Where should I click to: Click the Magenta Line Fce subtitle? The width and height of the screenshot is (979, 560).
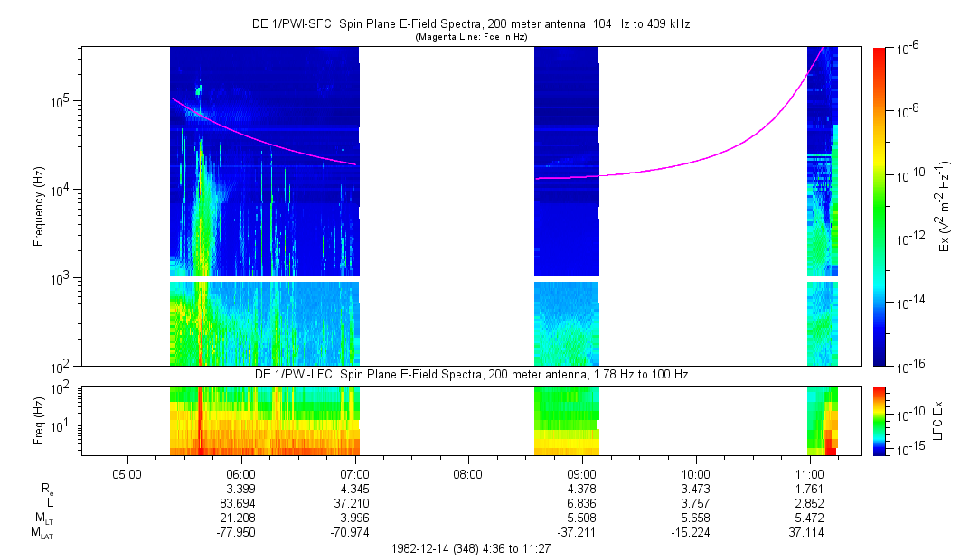471,37
